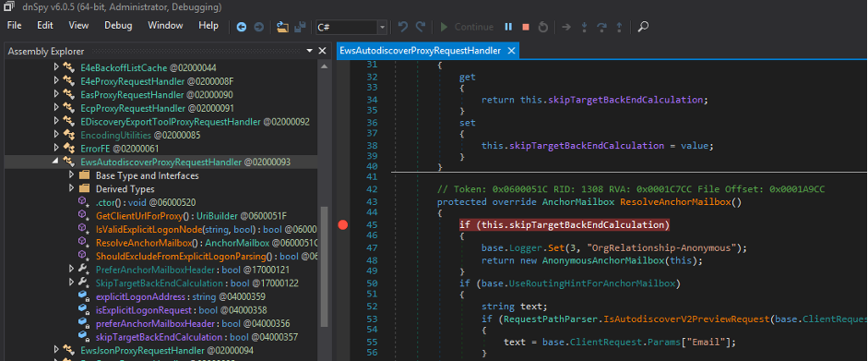Screen dimensions: 868x361
Task: Pause execution with the Break All icon
Action: click(508, 27)
